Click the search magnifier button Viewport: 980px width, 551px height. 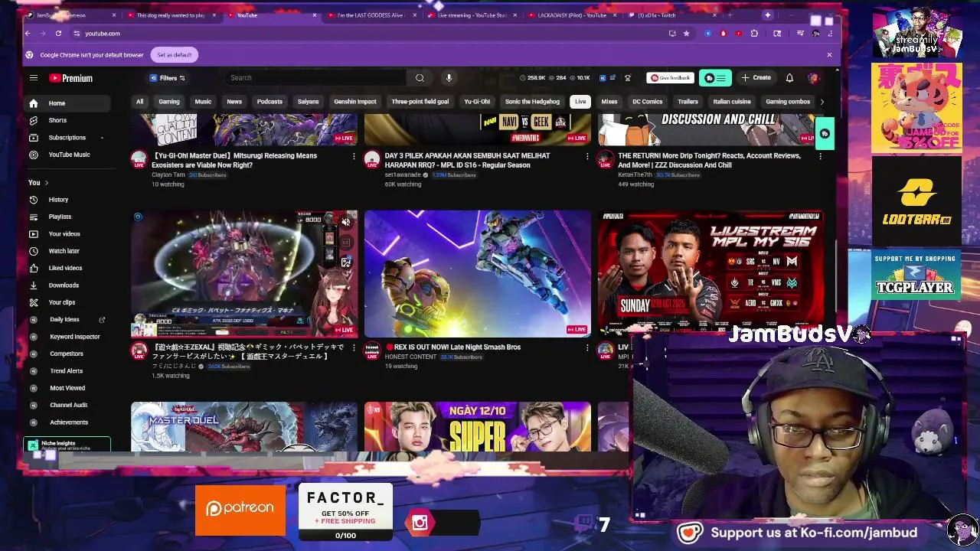pos(420,78)
